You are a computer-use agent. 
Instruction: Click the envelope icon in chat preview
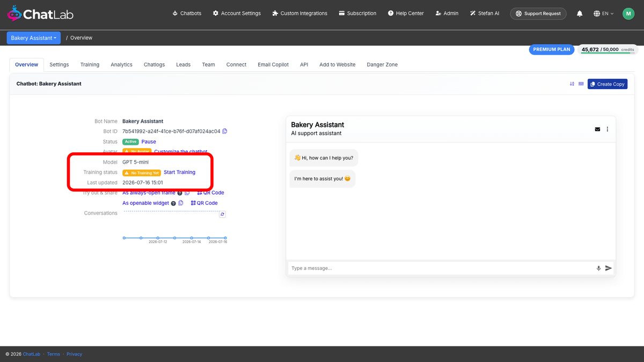(597, 129)
